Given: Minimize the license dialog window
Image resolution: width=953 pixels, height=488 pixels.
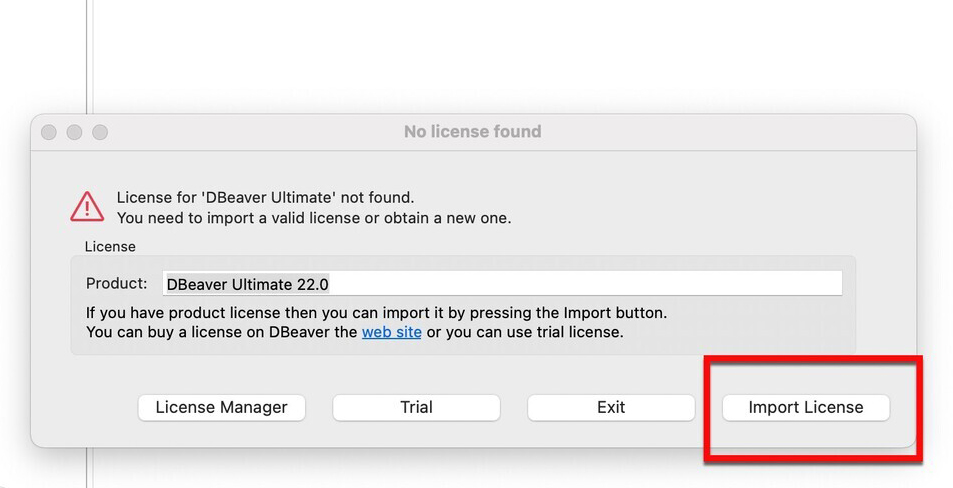Looking at the screenshot, I should point(74,132).
